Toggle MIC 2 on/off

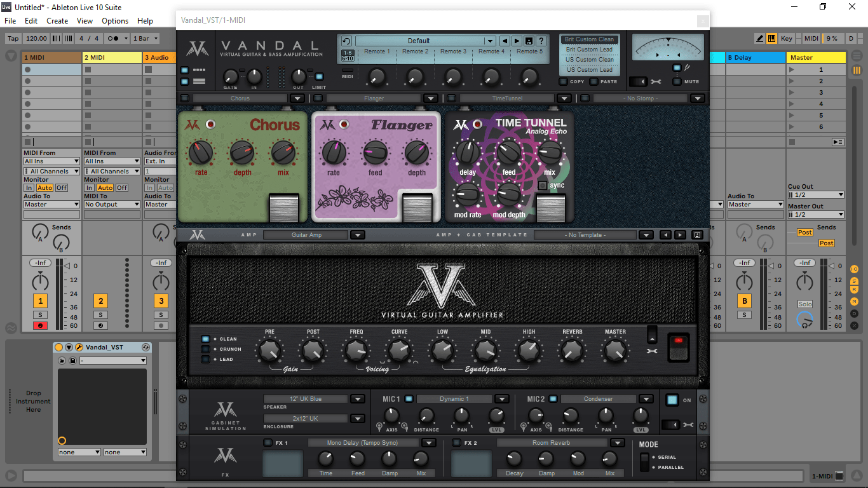[553, 399]
